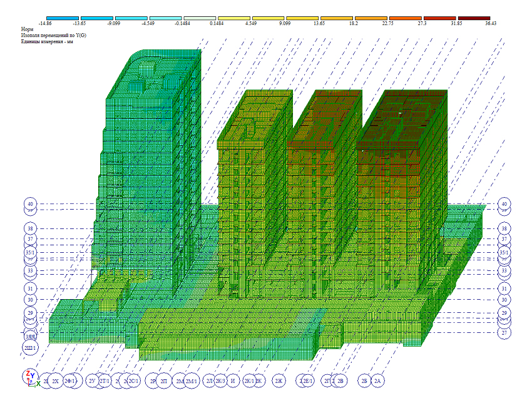Click axis marker 2X at bottom left
This screenshot has width=532, height=408.
[x=55, y=381]
